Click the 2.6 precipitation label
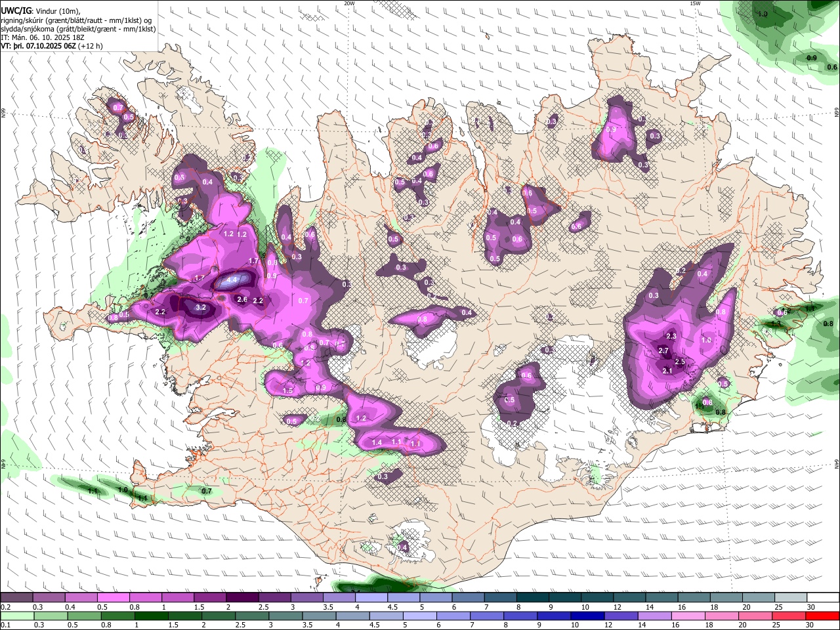 [x=242, y=300]
